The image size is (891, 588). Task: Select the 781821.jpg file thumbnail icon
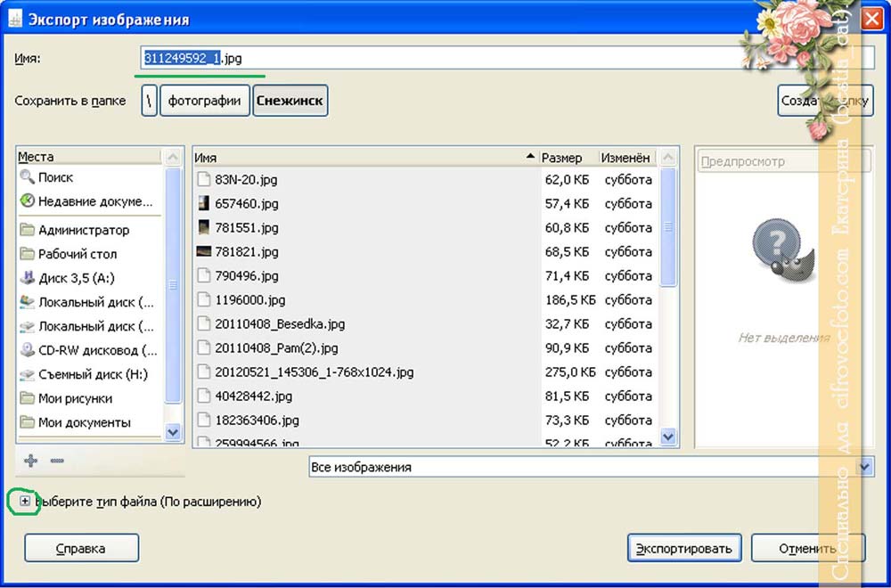[203, 251]
